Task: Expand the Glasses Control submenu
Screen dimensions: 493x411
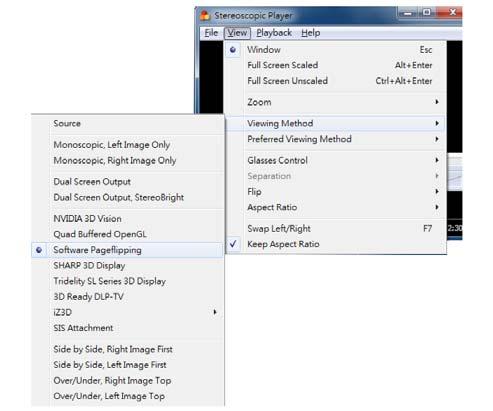Action: pyautogui.click(x=336, y=160)
